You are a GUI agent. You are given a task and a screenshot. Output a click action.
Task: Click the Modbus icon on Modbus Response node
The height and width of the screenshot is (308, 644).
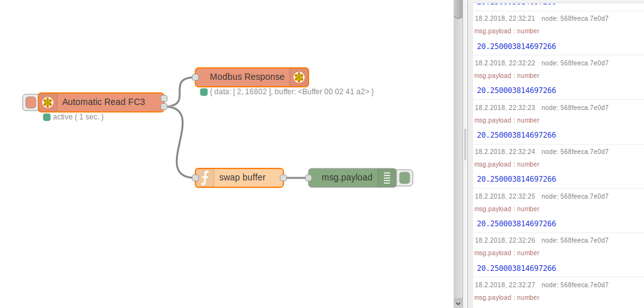click(299, 77)
